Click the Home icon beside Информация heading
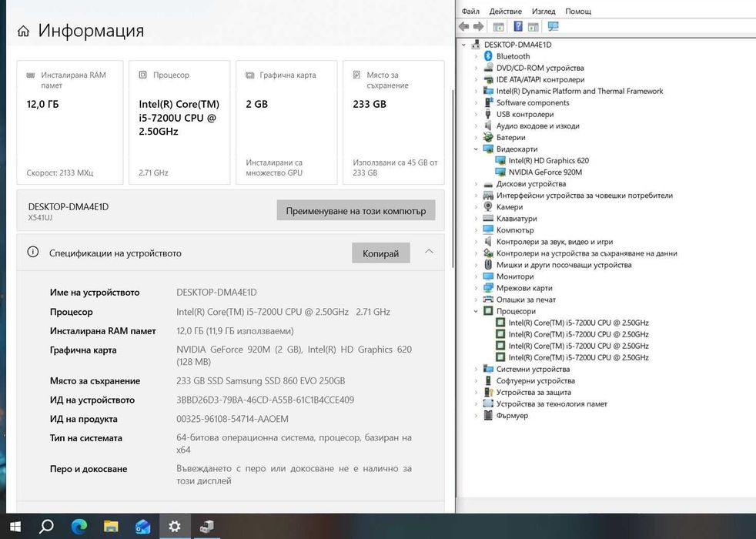 pyautogui.click(x=23, y=32)
